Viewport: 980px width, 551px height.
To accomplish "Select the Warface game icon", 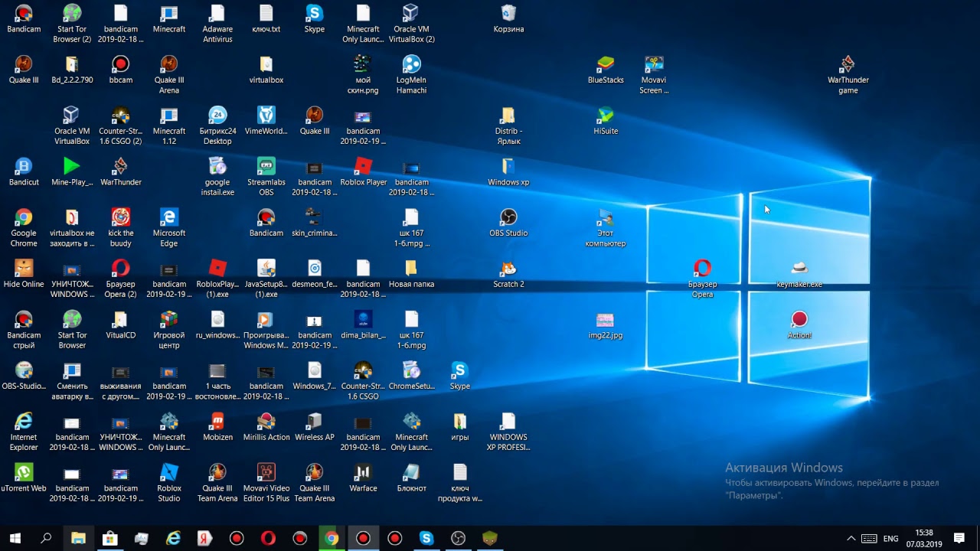I will (x=363, y=478).
